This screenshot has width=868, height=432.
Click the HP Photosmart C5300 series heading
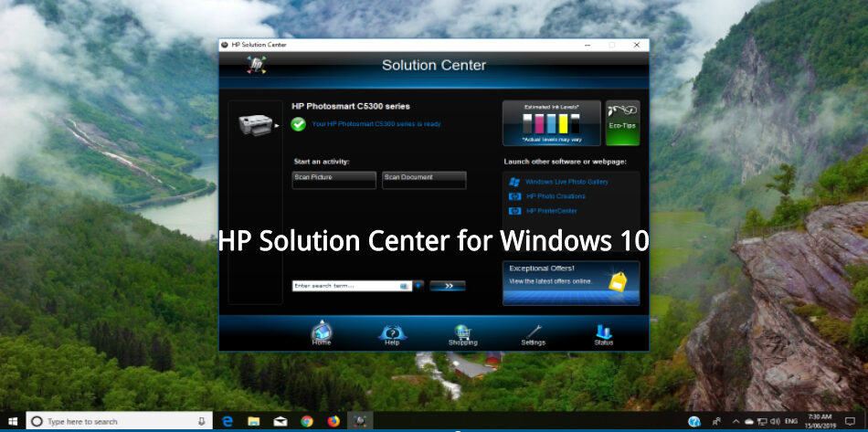(x=351, y=106)
